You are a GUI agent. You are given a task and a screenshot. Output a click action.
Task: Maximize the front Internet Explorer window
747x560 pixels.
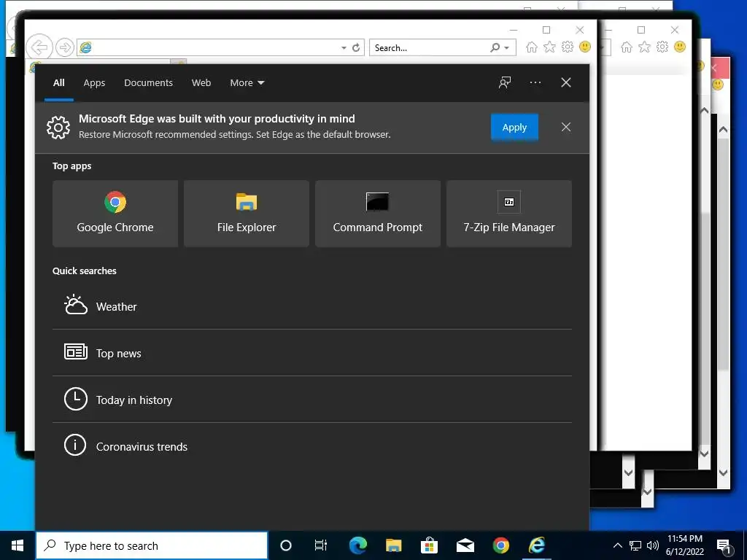tap(546, 30)
